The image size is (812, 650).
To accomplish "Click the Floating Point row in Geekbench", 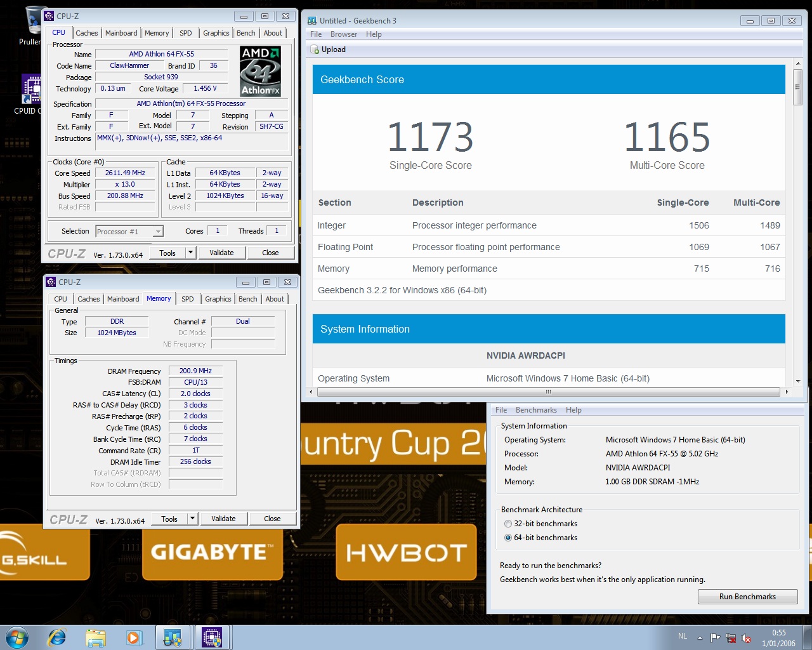I will (549, 247).
